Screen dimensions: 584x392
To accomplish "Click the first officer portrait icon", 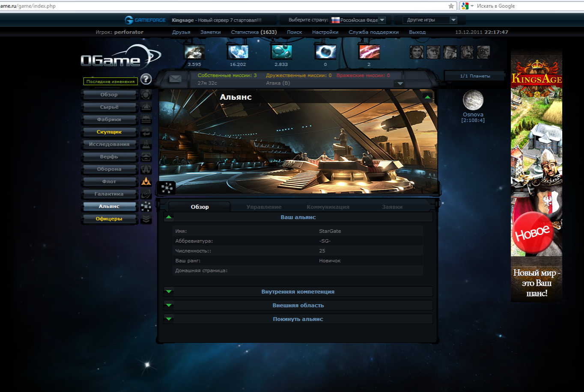I will [x=416, y=52].
